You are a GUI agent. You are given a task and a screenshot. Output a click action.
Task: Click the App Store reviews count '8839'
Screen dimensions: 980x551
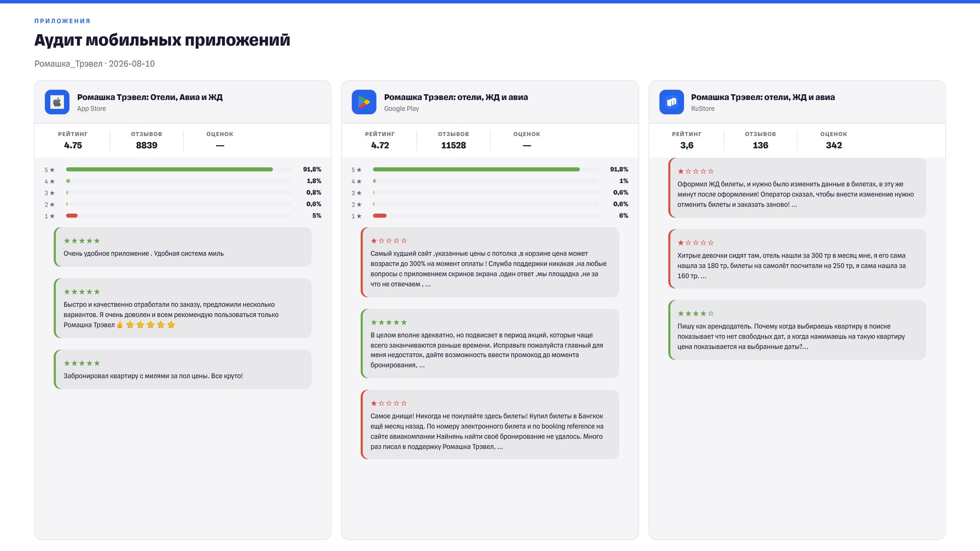(147, 145)
